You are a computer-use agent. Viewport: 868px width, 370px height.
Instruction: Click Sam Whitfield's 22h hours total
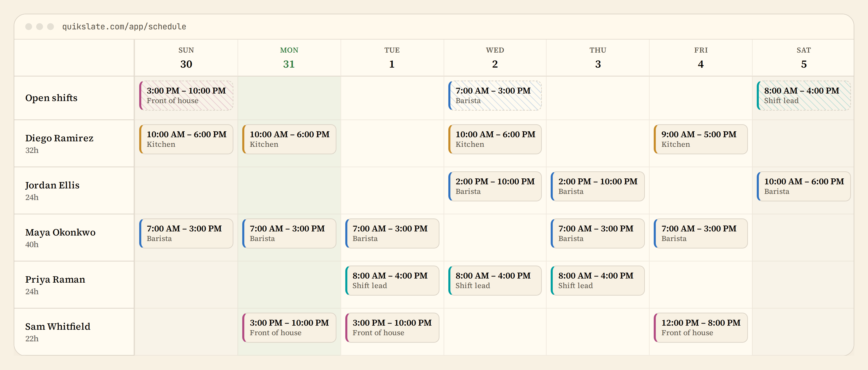pos(32,339)
